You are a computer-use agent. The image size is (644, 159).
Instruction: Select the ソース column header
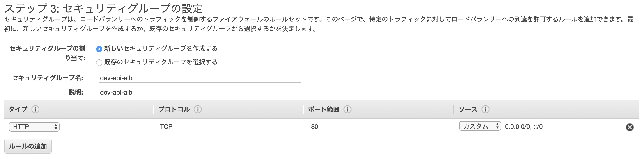pyautogui.click(x=469, y=109)
